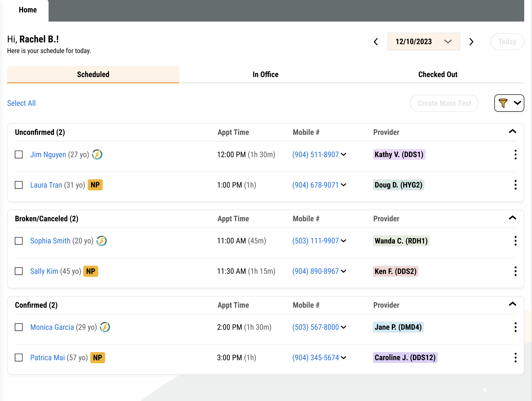The height and width of the screenshot is (401, 532).
Task: Click NP badge next to Sally Kim
Action: 91,271
